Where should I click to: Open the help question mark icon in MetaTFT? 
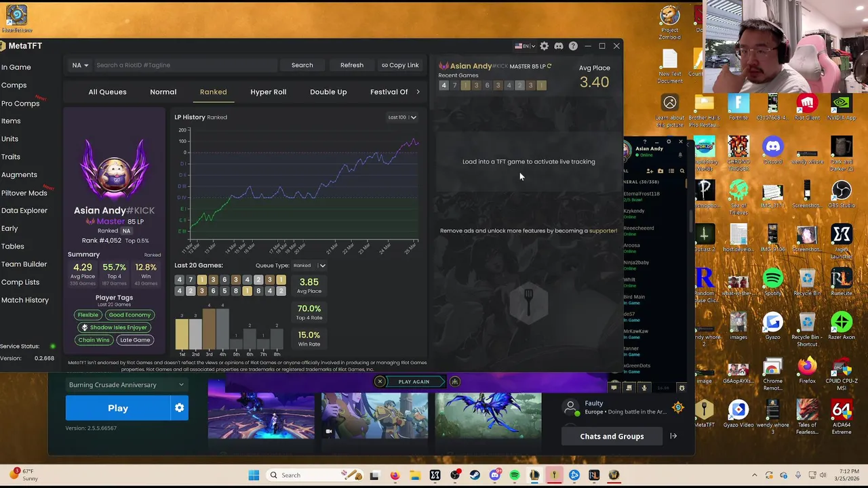(573, 46)
